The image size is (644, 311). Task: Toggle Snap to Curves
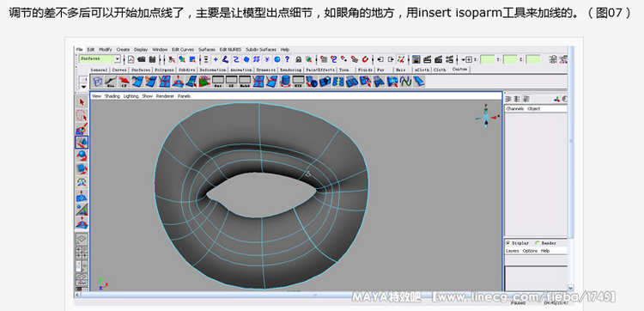[x=334, y=59]
